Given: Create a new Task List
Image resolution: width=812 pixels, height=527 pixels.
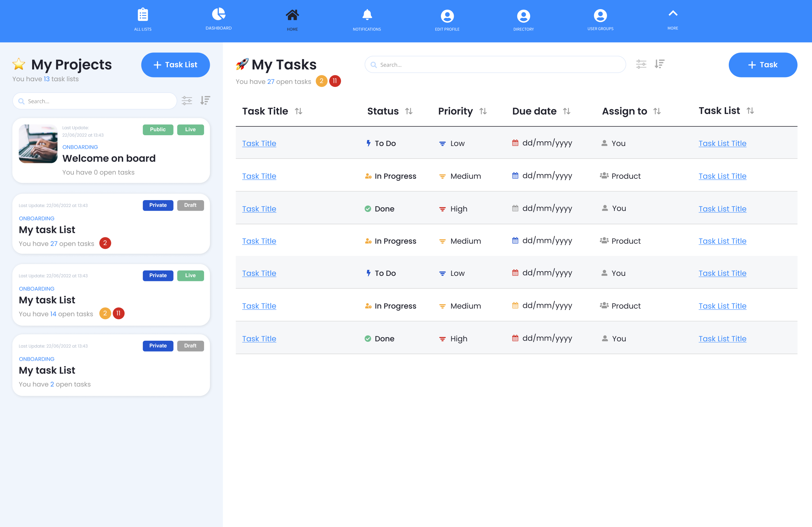Looking at the screenshot, I should click(175, 65).
